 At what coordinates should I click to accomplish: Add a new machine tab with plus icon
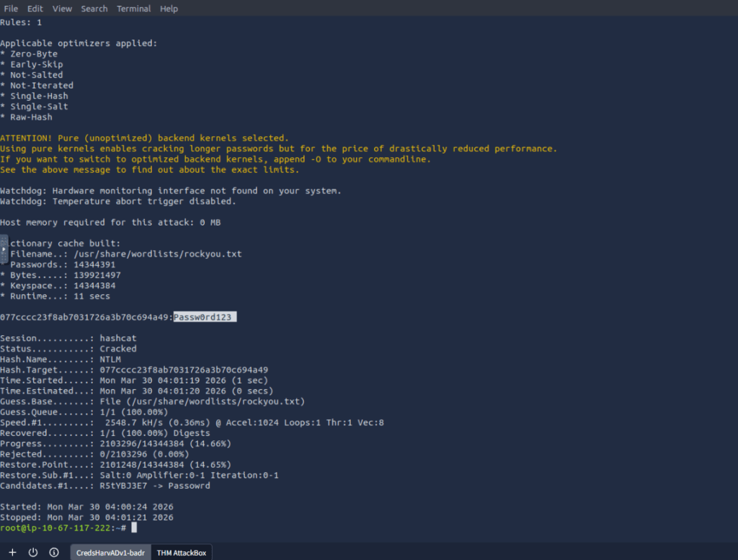[x=12, y=553]
